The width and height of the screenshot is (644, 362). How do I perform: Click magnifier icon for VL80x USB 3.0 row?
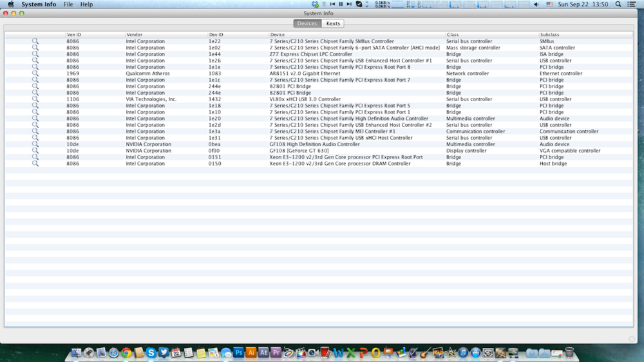point(35,99)
